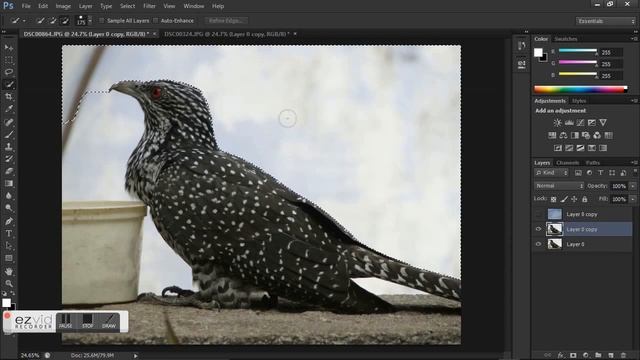Toggle lock transparent pixels
640x360 pixels.
pyautogui.click(x=553, y=199)
